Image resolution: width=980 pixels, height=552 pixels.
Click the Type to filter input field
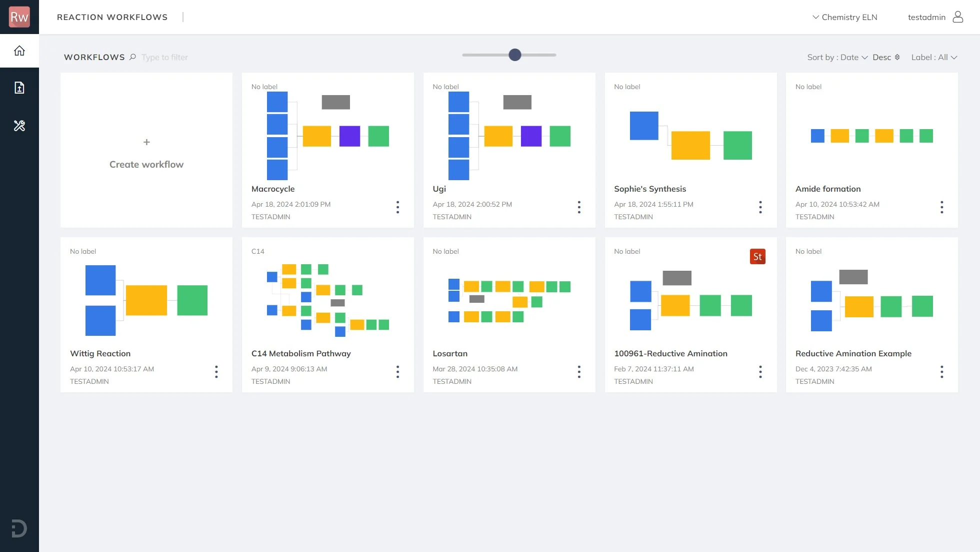click(x=165, y=57)
